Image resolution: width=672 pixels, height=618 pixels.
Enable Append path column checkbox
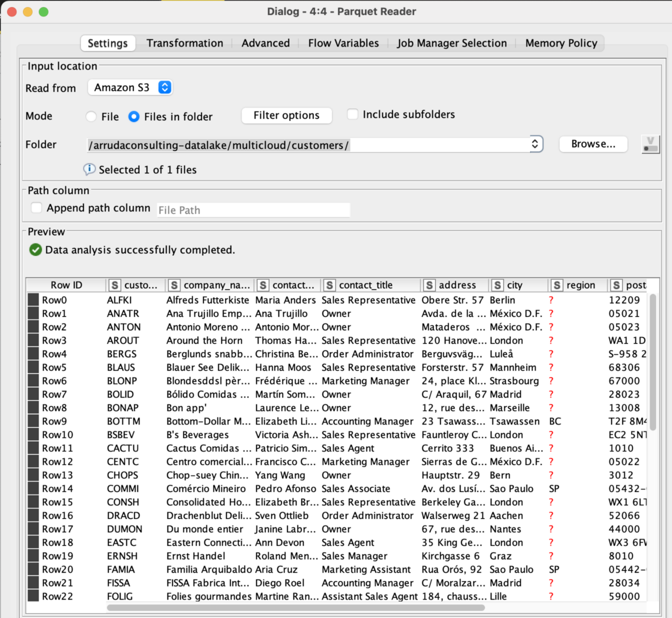tap(37, 208)
